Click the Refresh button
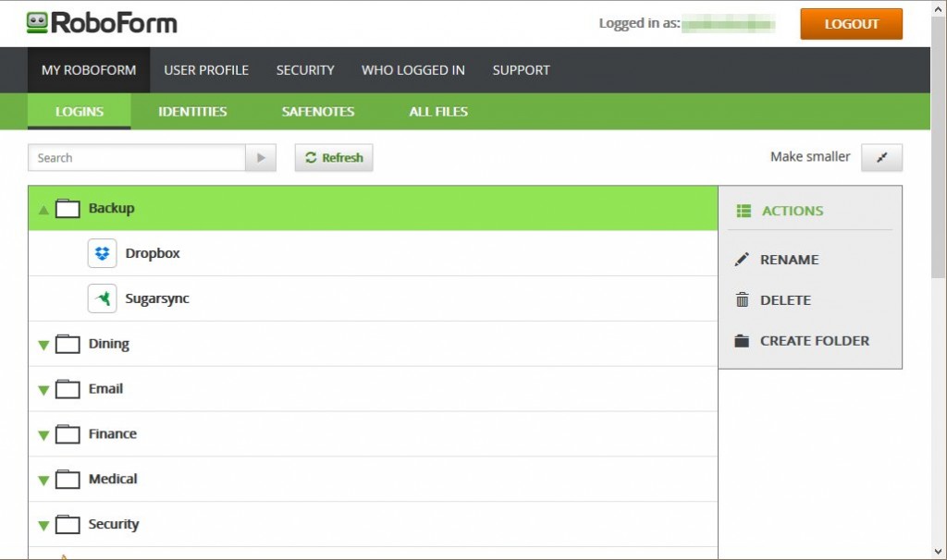 [x=334, y=157]
